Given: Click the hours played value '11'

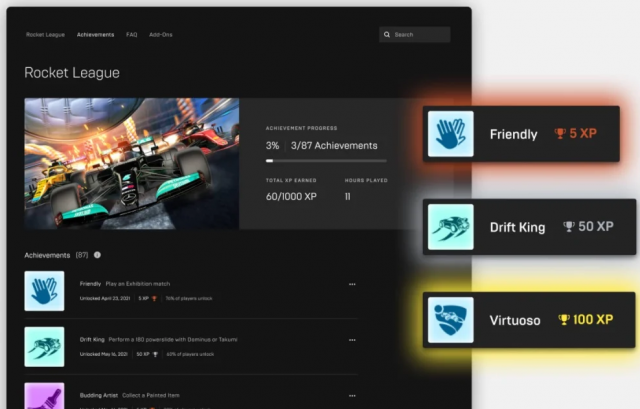Looking at the screenshot, I should (x=348, y=197).
